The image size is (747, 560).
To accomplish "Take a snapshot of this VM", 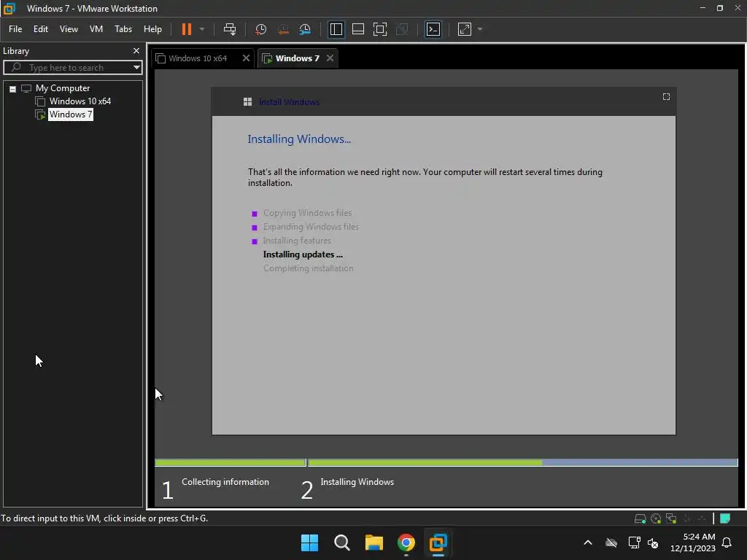I will 260,29.
